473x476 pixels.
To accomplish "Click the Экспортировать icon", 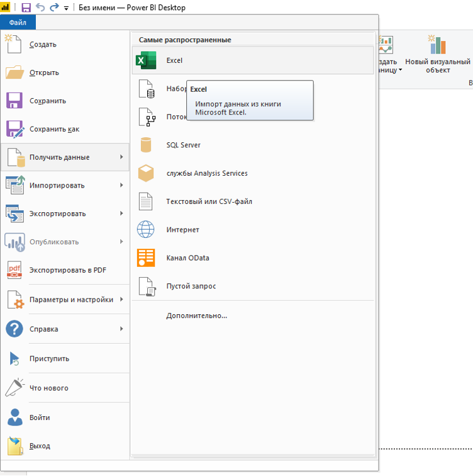I will point(14,213).
